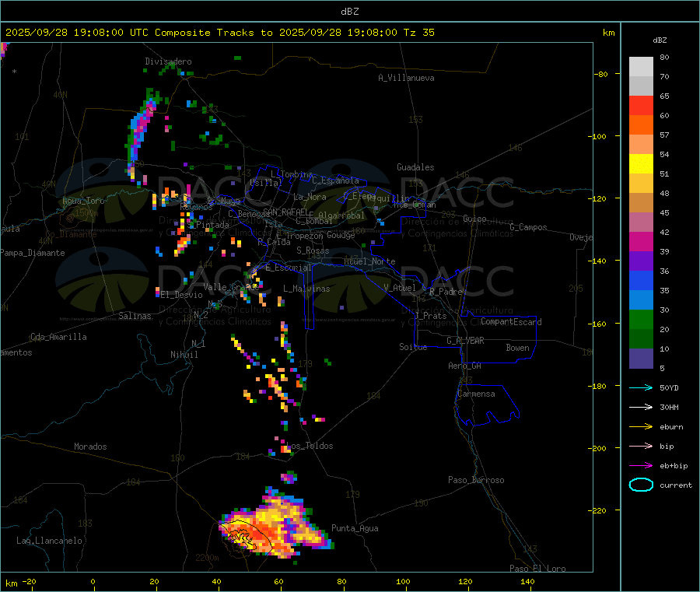Click the Punta_Agua map label
Viewport: 700px width, 592px height.
click(355, 528)
